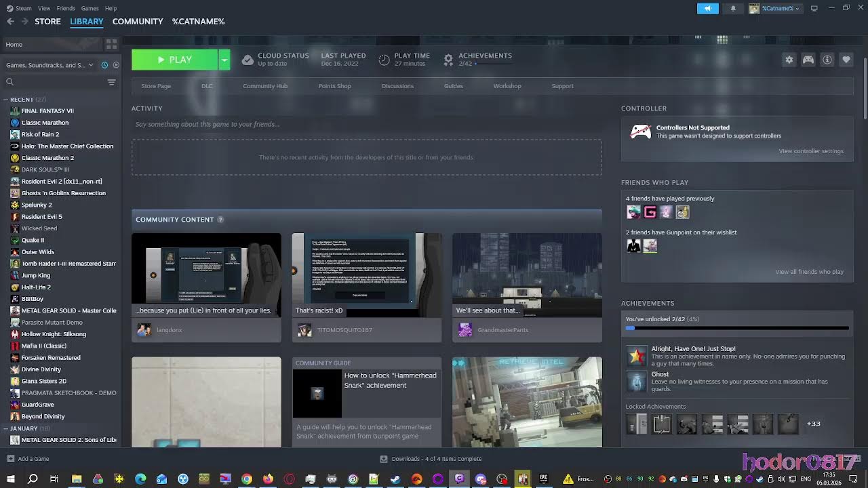Open the Help menu

coord(111,8)
